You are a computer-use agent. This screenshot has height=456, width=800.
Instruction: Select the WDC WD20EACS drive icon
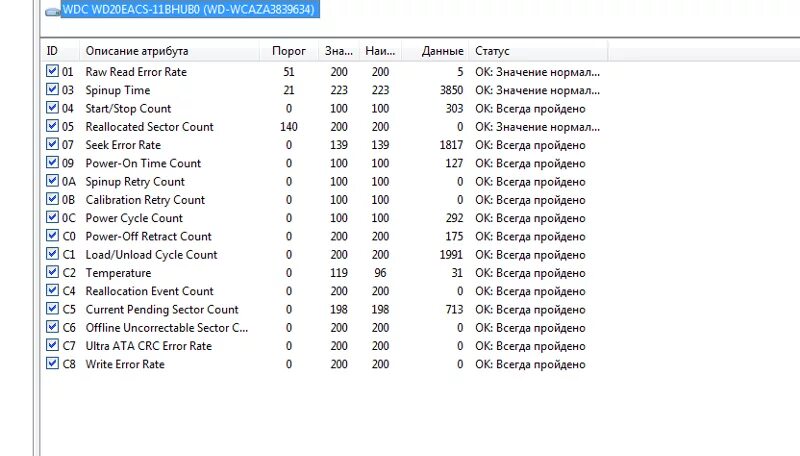pyautogui.click(x=53, y=11)
